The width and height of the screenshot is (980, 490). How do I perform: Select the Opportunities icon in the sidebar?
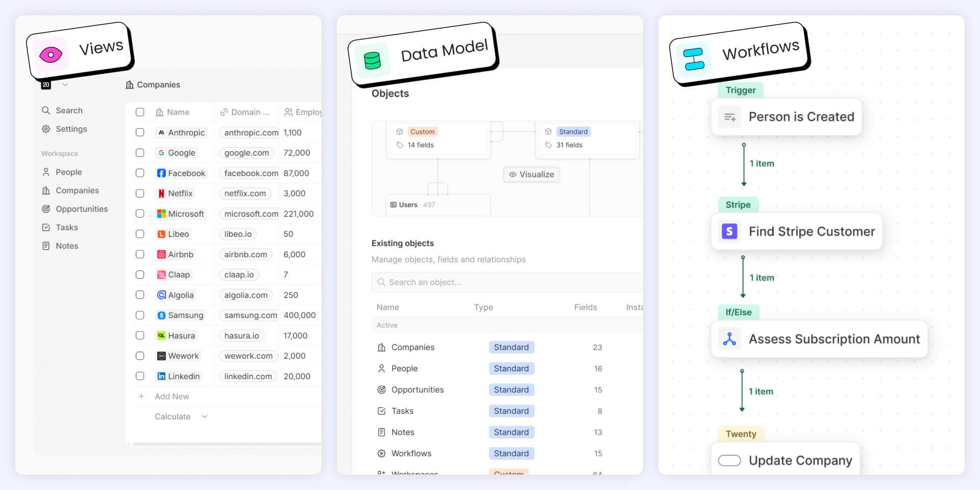click(x=45, y=209)
